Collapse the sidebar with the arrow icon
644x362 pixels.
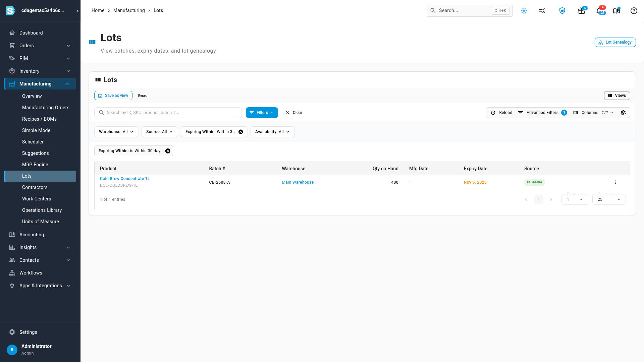click(78, 11)
